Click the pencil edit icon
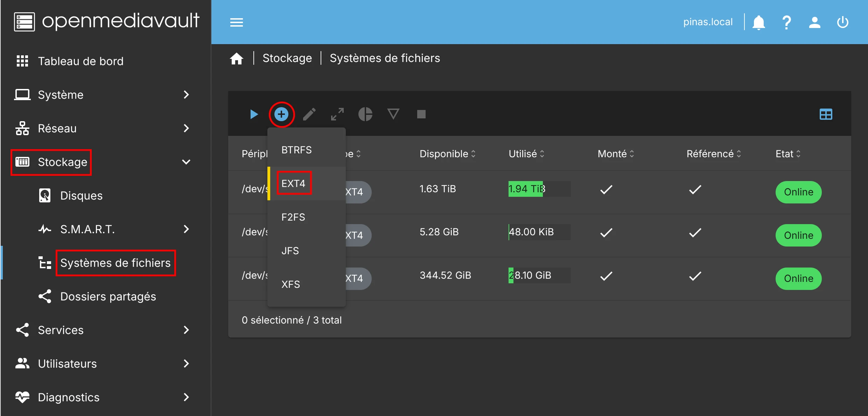This screenshot has height=416, width=868. click(309, 114)
